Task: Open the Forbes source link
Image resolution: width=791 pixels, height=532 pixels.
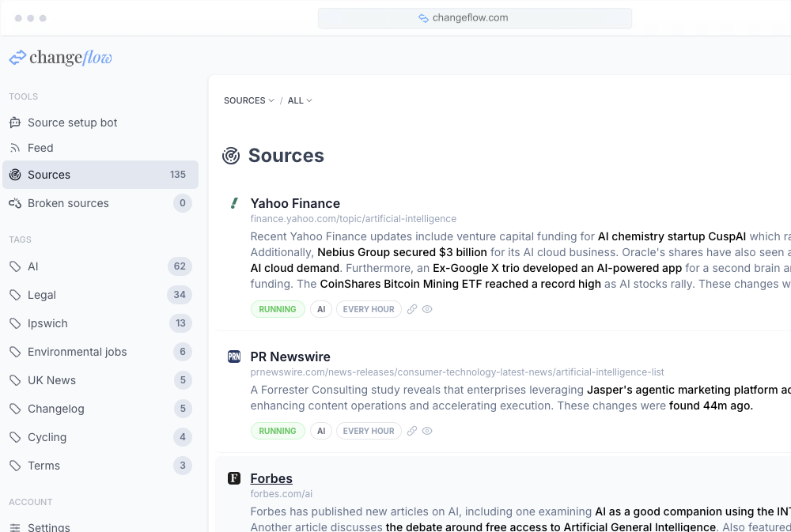Action: (x=271, y=478)
